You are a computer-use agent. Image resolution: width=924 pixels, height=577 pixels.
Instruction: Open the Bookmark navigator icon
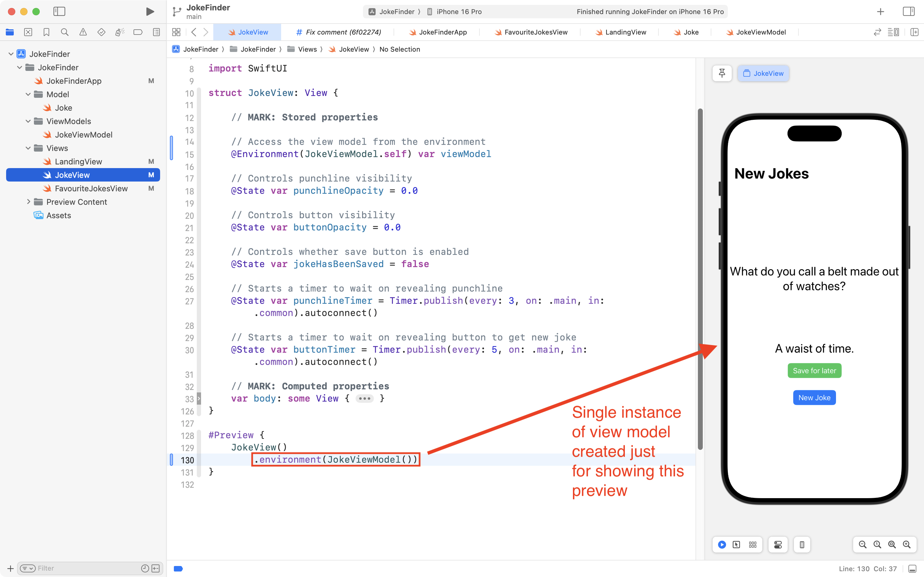coord(46,32)
